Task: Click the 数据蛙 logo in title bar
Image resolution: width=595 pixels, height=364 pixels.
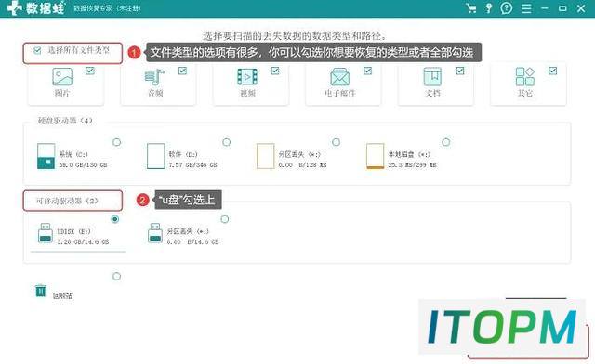Action: click(x=36, y=8)
